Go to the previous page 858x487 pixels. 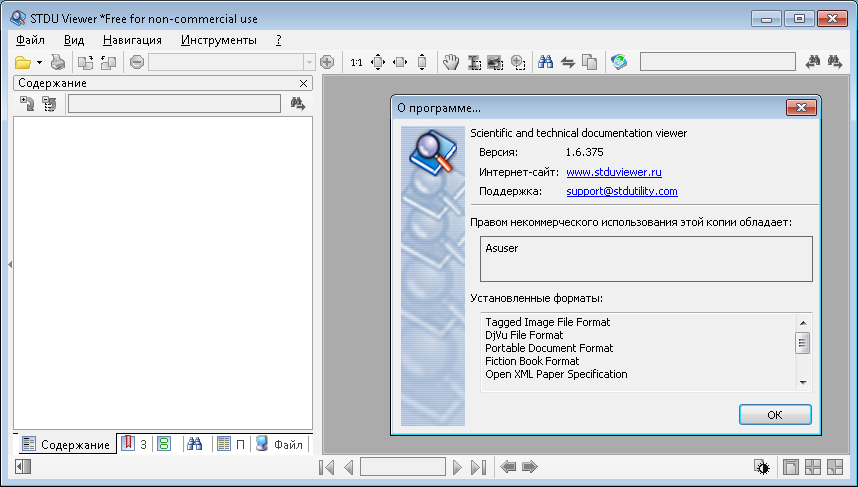click(x=349, y=467)
